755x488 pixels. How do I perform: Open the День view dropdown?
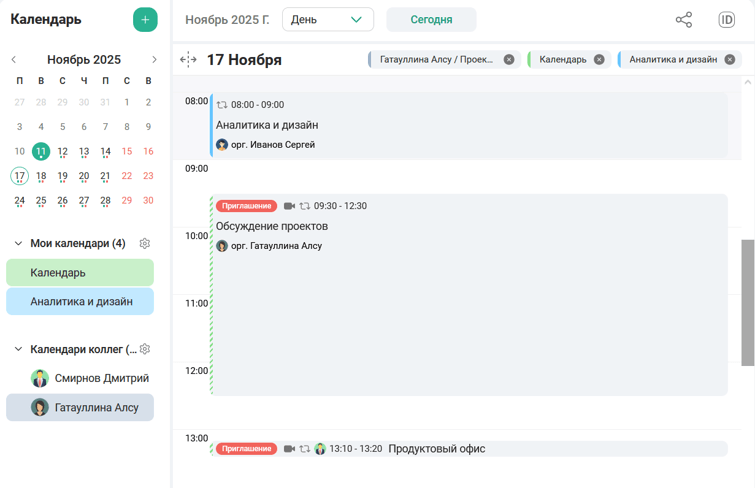pos(328,20)
